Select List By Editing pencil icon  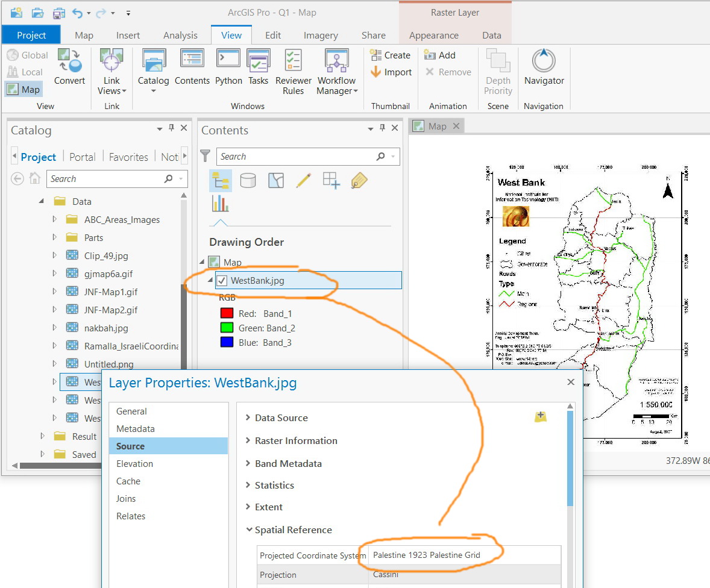(x=303, y=181)
